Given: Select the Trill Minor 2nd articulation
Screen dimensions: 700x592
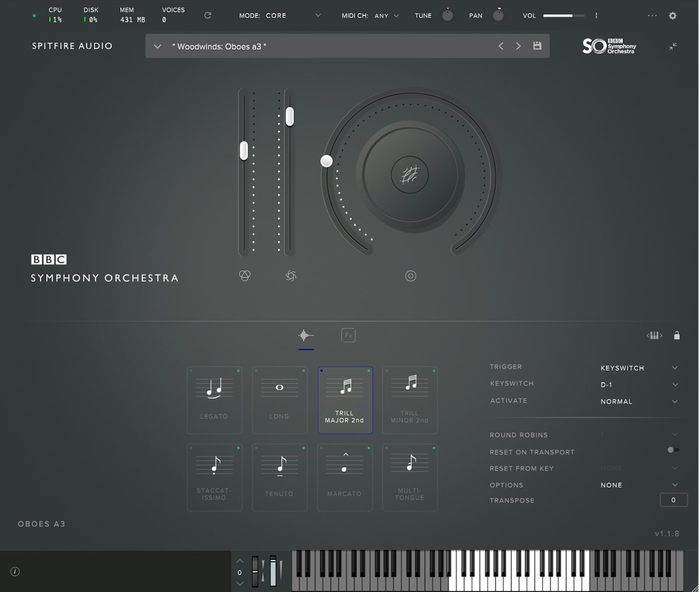Looking at the screenshot, I should click(x=409, y=400).
